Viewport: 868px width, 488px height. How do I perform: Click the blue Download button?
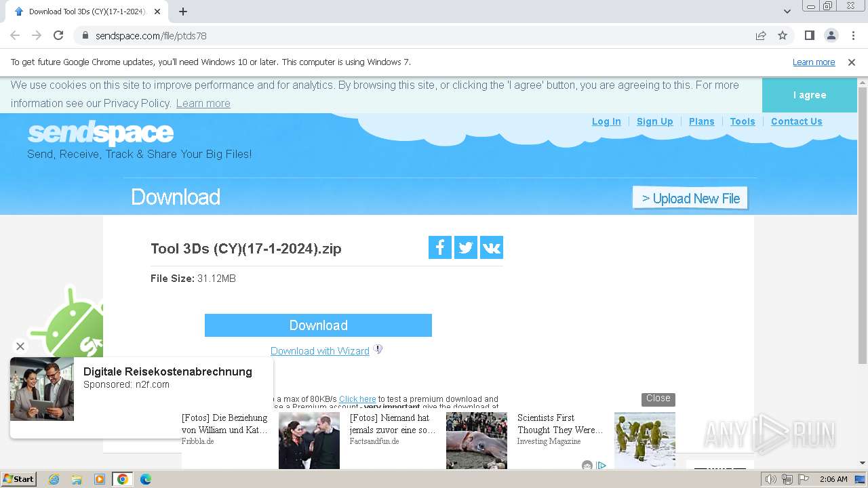tap(318, 325)
